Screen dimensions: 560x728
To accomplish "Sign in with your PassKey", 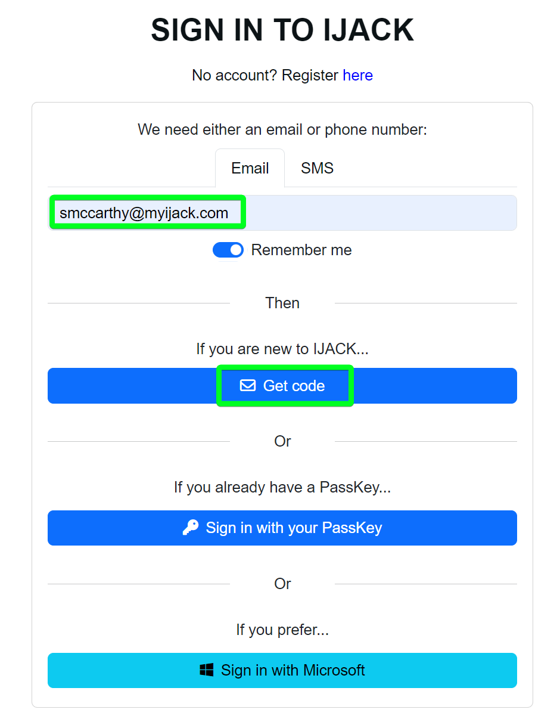I will point(282,528).
